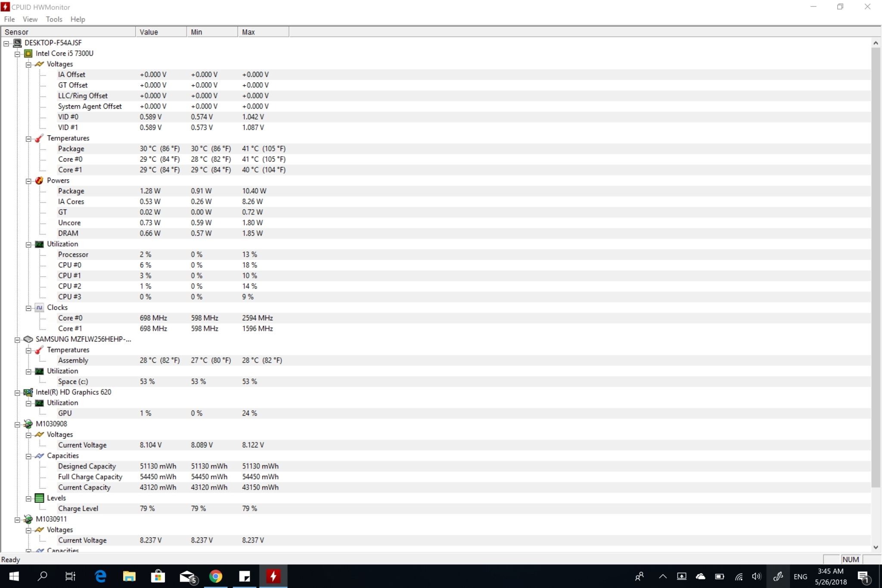Open the volume control in system tray
This screenshot has height=588, width=882.
point(757,576)
